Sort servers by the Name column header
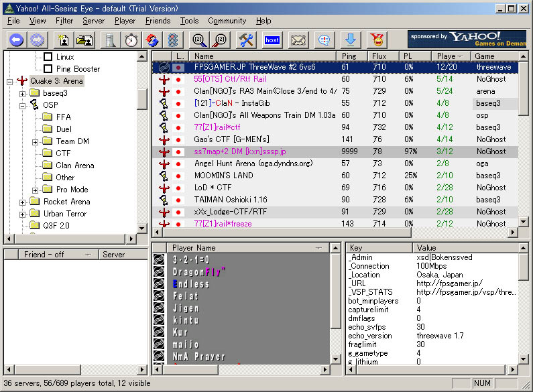 [x=263, y=56]
